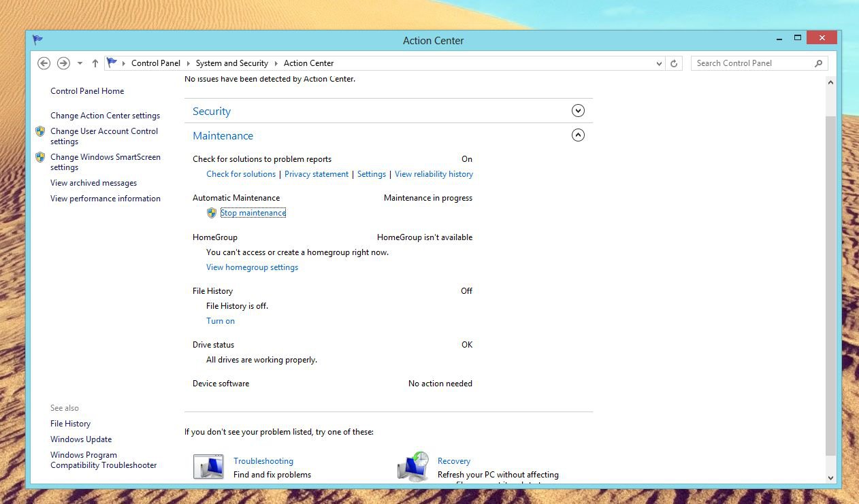Open Change Action Center settings
Viewport: 859px width, 504px height.
click(105, 116)
